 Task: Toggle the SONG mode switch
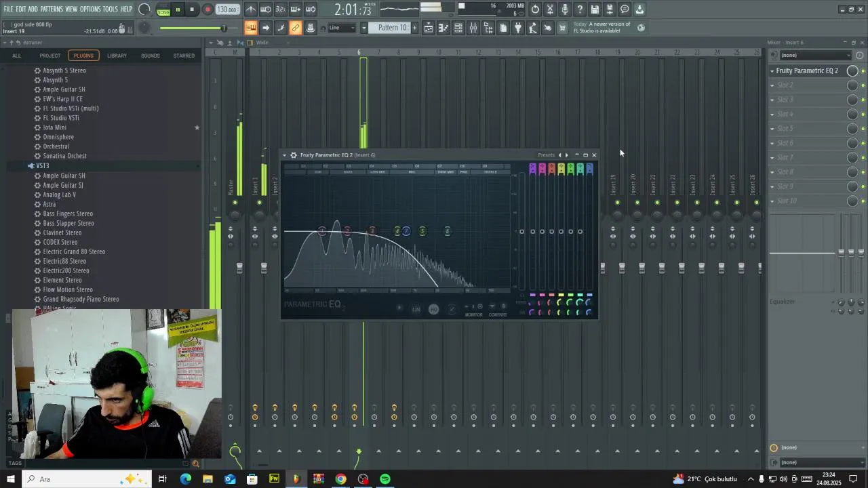163,10
